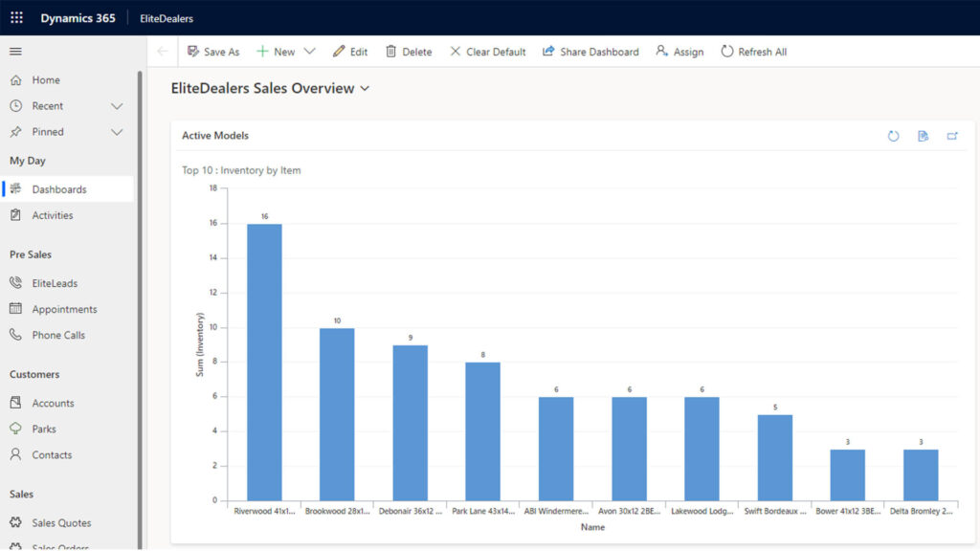Select Dashboards in the sidebar
This screenshot has height=551, width=980.
click(68, 188)
